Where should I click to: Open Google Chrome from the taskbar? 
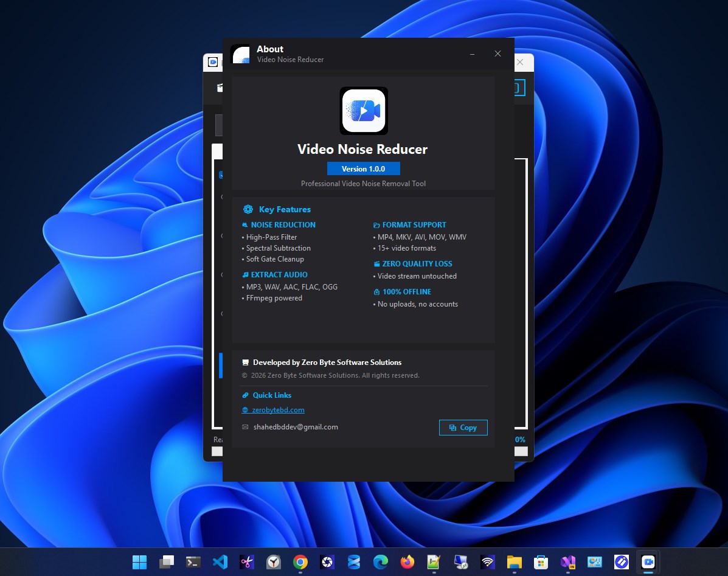pos(300,562)
